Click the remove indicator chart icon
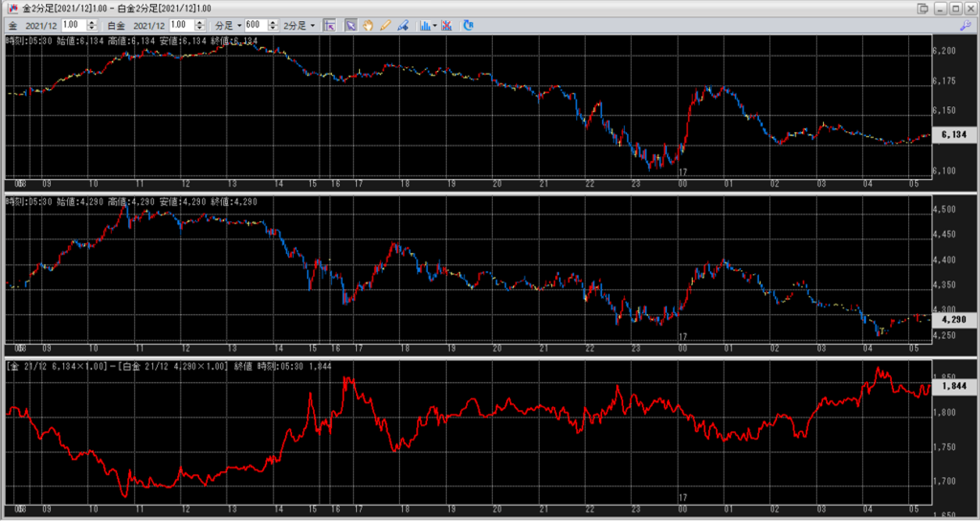 point(447,25)
